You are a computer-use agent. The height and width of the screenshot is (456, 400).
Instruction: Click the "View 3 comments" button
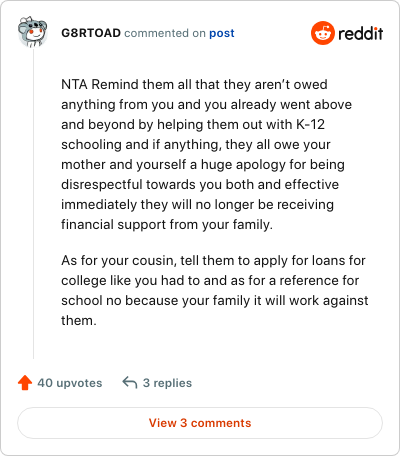200,423
